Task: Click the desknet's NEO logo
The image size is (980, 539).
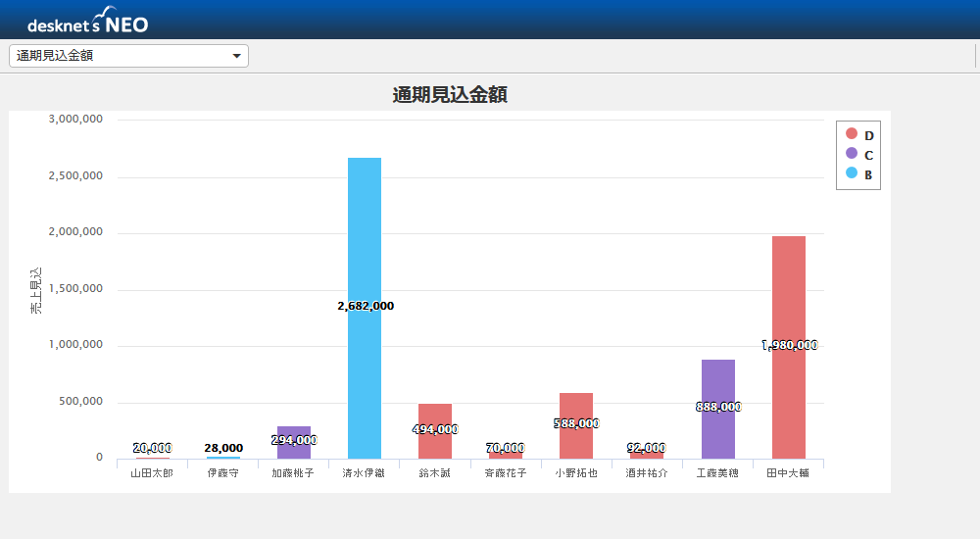Action: point(87,22)
